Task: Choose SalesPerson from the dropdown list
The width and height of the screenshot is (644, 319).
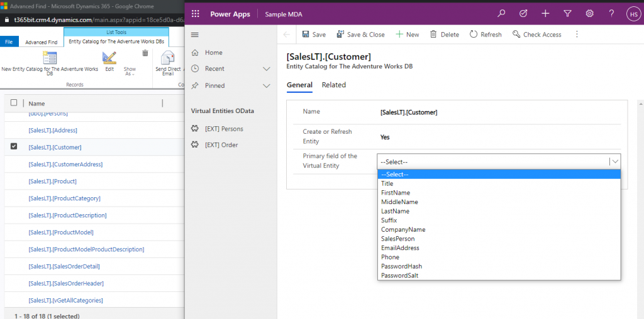Action: 499,239
